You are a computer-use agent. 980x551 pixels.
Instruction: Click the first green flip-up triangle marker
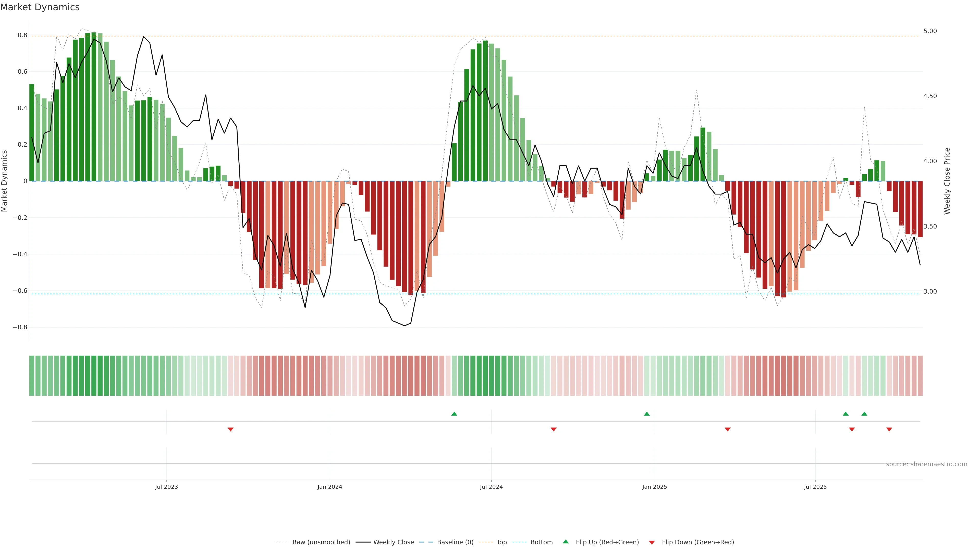[454, 414]
